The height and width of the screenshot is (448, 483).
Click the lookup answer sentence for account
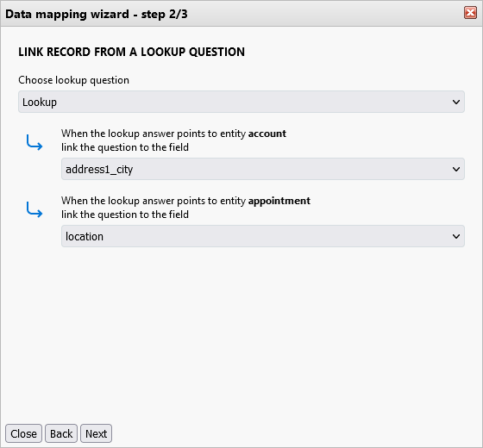coord(173,134)
